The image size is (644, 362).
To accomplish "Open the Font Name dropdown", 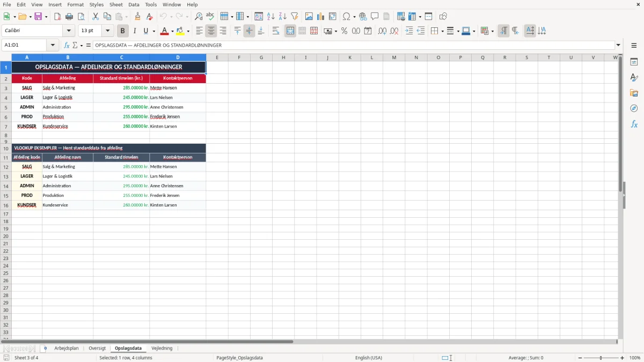I will (x=69, y=31).
